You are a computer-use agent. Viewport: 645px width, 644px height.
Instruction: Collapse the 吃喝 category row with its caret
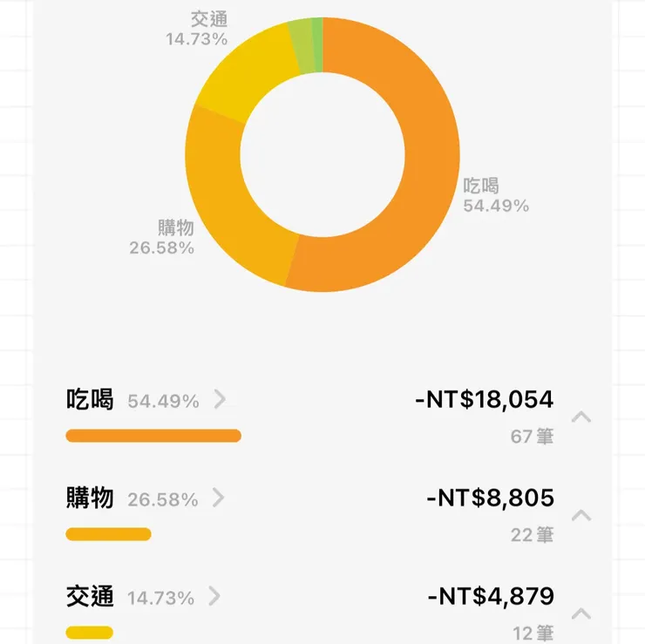581,417
